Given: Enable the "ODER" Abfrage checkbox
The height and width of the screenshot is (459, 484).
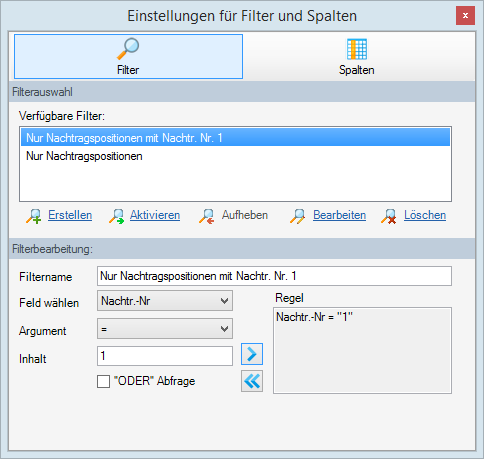Looking at the screenshot, I should pyautogui.click(x=103, y=381).
